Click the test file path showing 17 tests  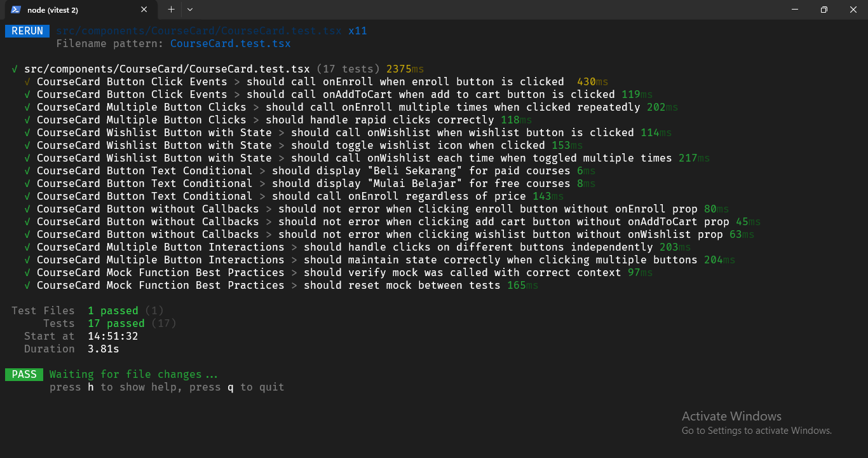pos(166,69)
